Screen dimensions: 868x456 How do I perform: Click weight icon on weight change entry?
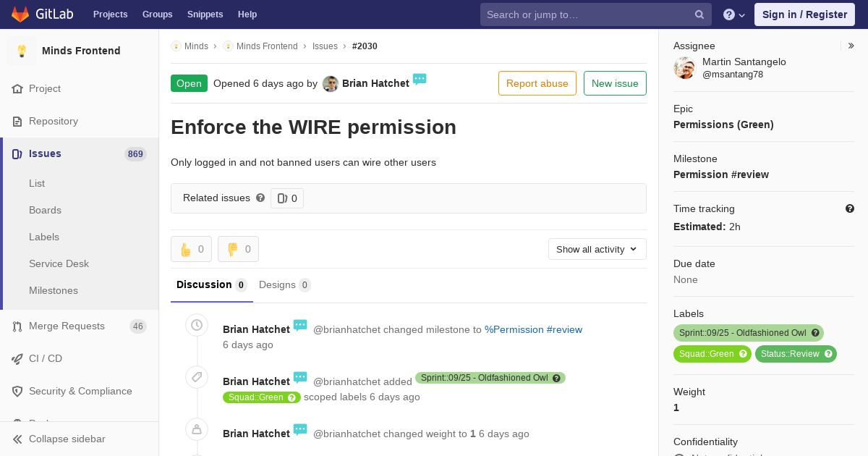pyautogui.click(x=197, y=429)
